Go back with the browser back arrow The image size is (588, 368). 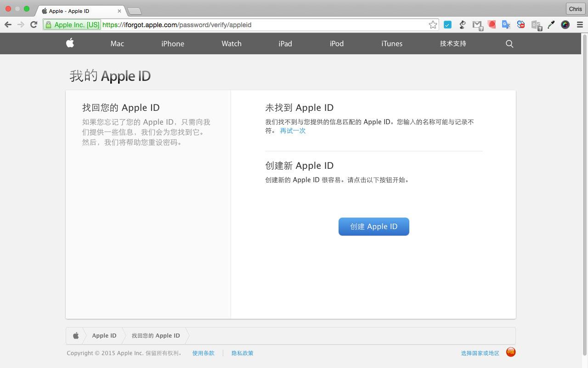[8, 25]
